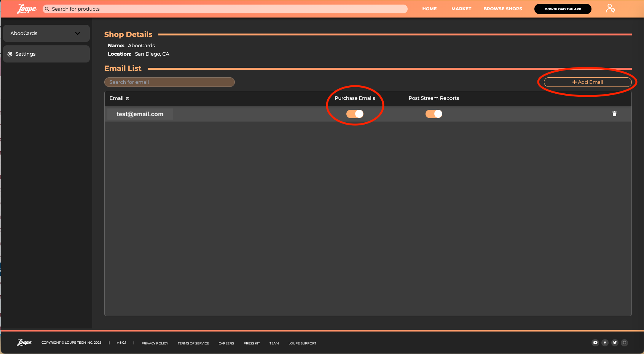Click the Search for email input field
644x354 pixels.
click(169, 82)
